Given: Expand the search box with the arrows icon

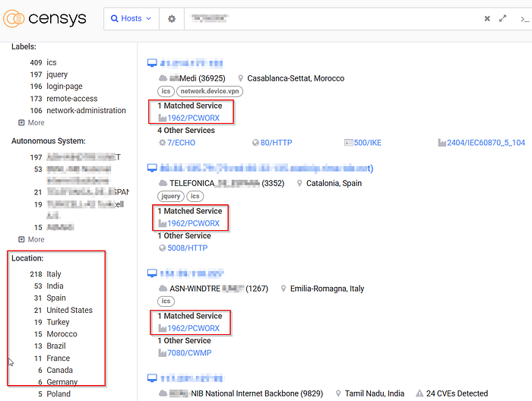Looking at the screenshot, I should point(502,18).
